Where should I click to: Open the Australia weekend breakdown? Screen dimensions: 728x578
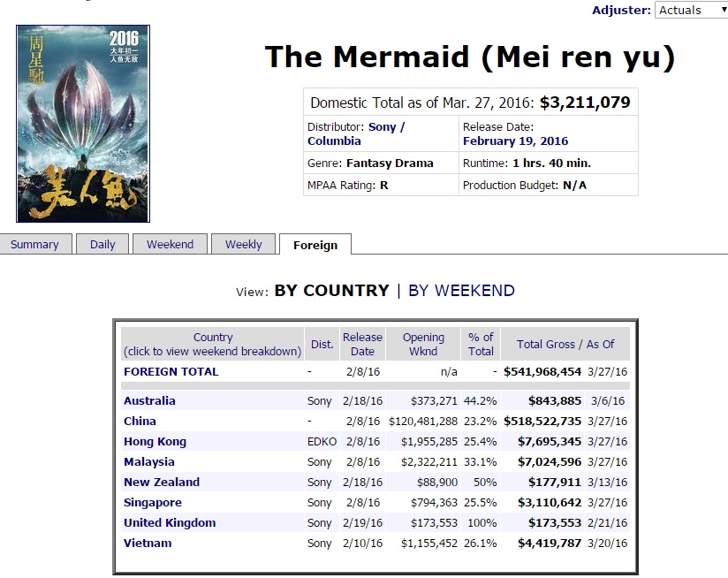click(x=149, y=400)
